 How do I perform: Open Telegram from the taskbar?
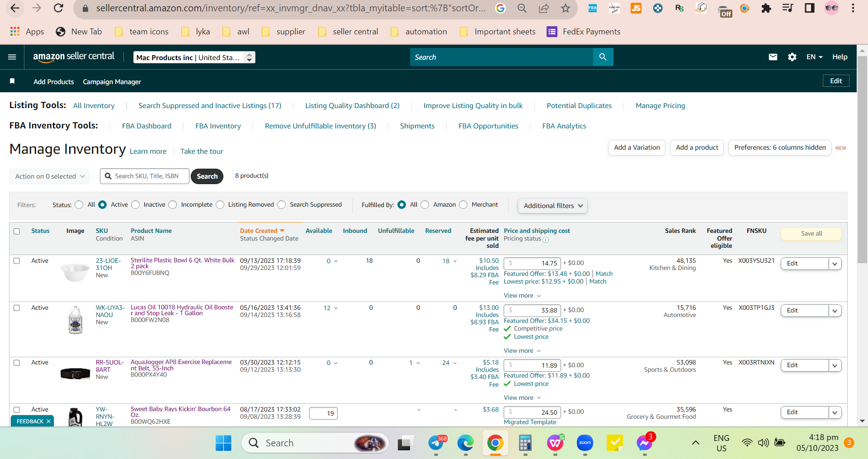437,443
